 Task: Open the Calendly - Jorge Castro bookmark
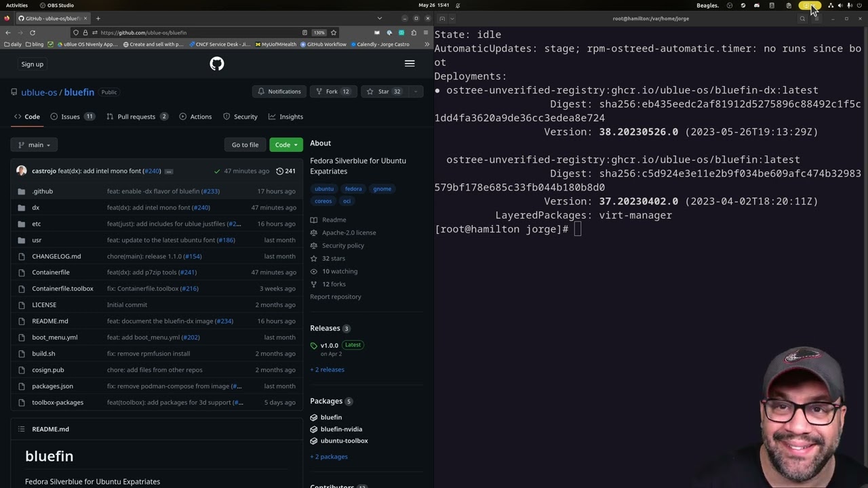[x=380, y=44]
